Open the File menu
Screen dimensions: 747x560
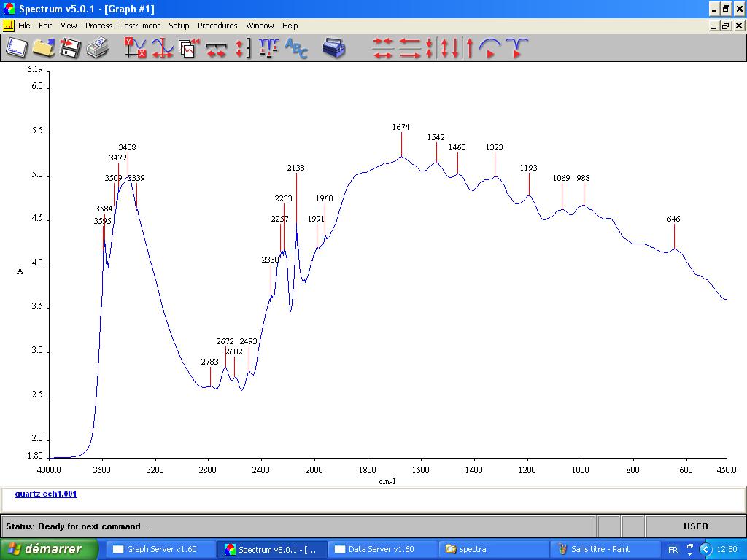[24, 26]
